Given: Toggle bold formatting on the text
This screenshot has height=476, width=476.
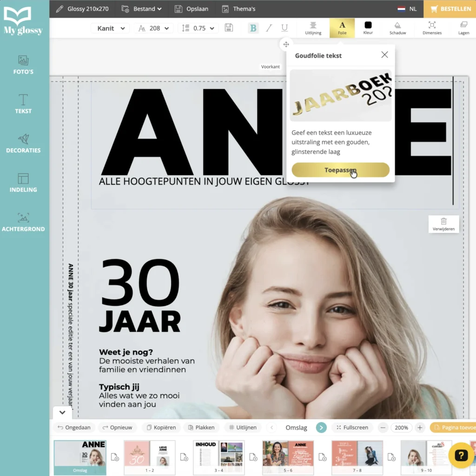Looking at the screenshot, I should tap(253, 28).
